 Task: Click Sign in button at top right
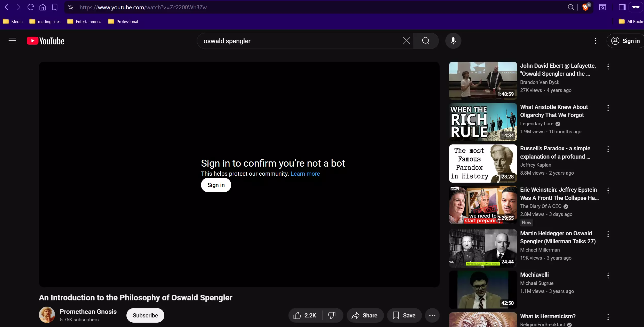click(x=625, y=41)
